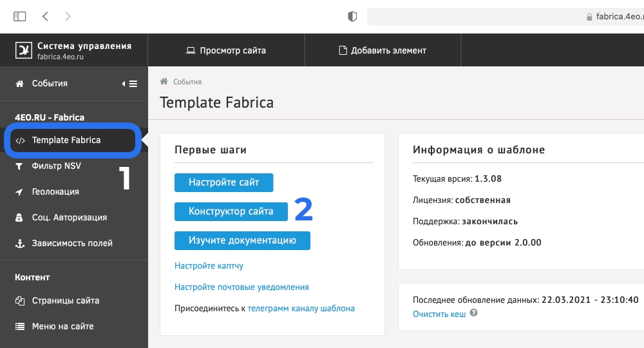644x348 pixels.
Task: Click the system logo icon in header
Action: 24,50
